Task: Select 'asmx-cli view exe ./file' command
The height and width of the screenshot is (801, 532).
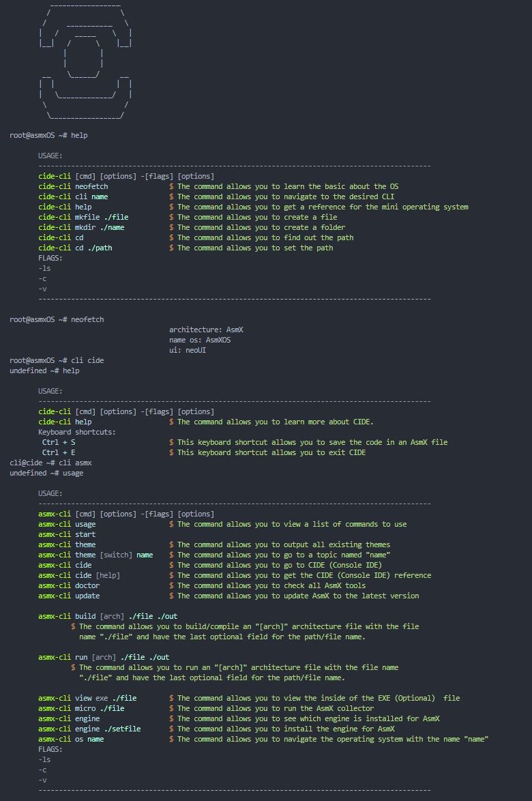Action: 87,698
